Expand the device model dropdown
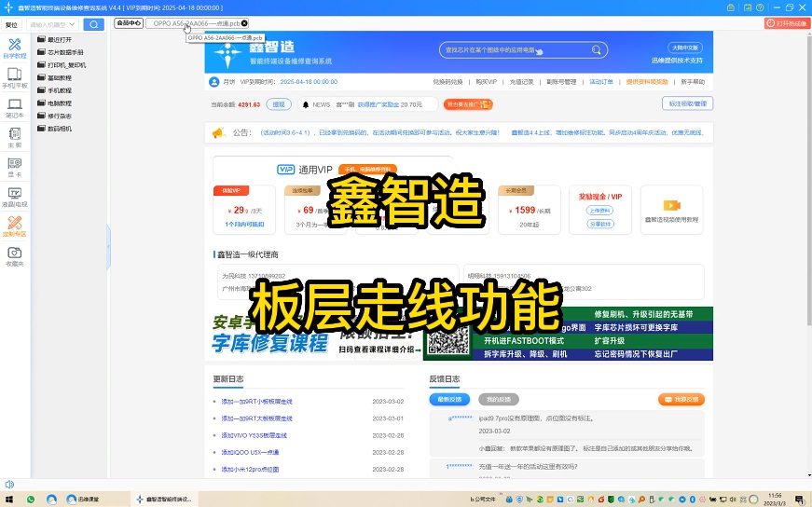 75,24
